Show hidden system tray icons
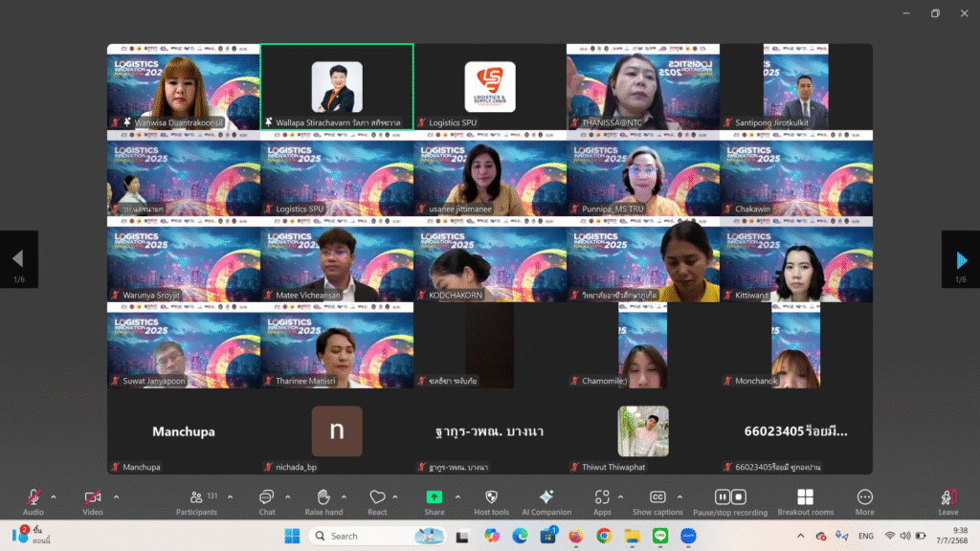Image resolution: width=980 pixels, height=551 pixels. (801, 536)
